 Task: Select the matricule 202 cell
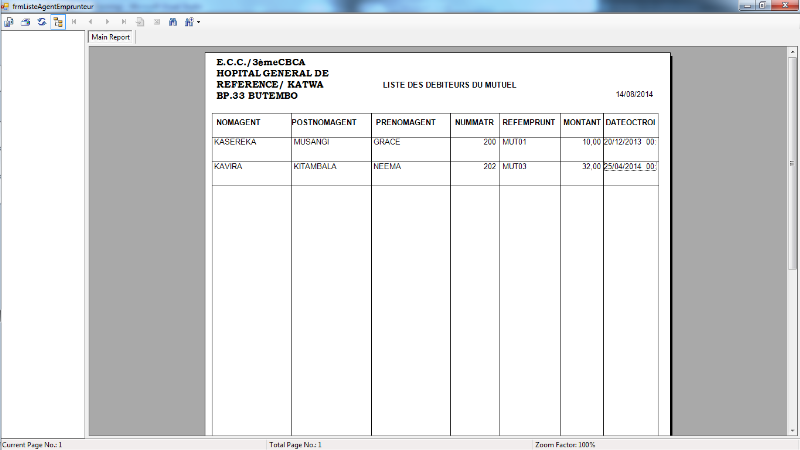click(x=490, y=166)
